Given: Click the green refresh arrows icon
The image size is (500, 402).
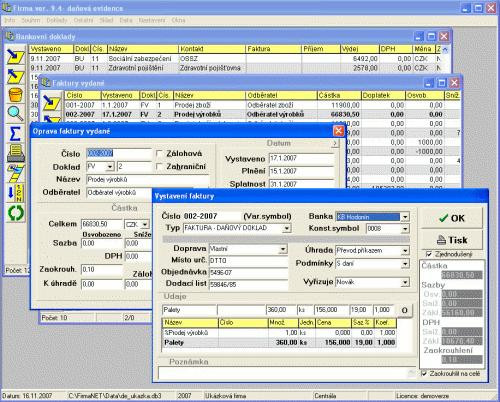Looking at the screenshot, I should point(15,213).
